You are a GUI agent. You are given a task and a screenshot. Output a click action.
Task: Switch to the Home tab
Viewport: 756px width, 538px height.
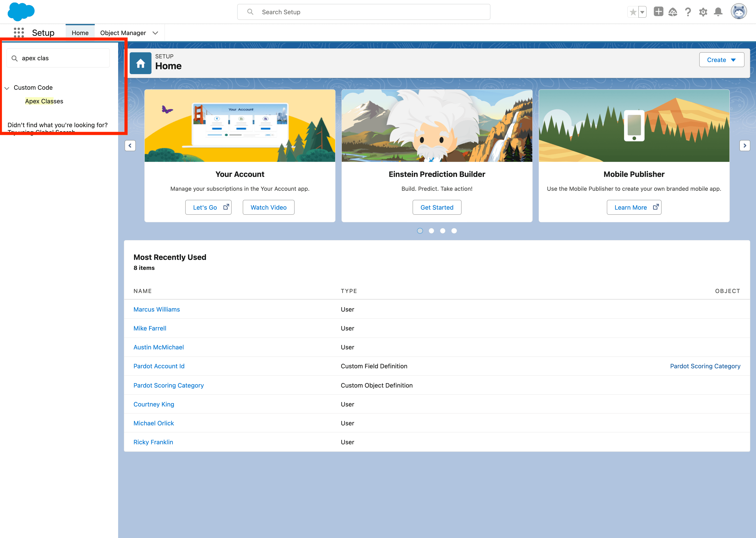[80, 33]
